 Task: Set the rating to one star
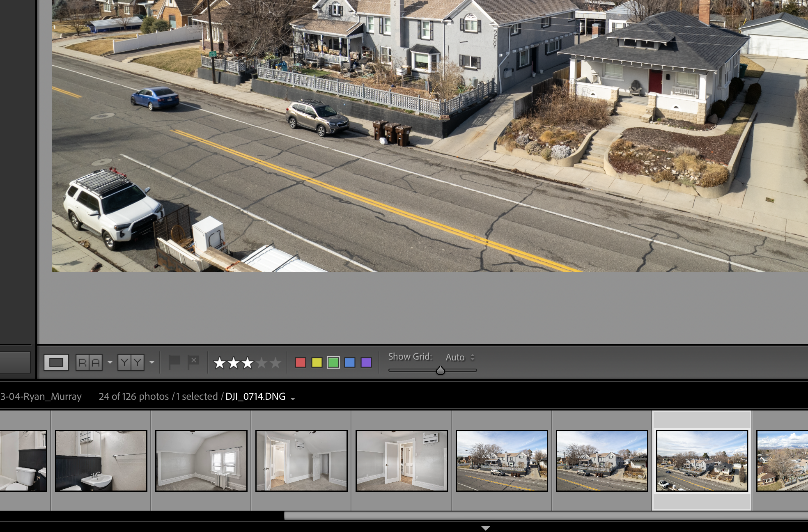[220, 363]
